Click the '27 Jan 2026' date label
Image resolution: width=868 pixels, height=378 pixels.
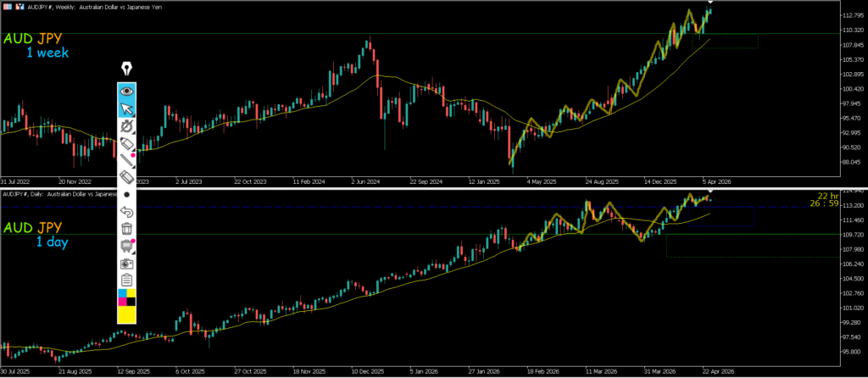[484, 371]
